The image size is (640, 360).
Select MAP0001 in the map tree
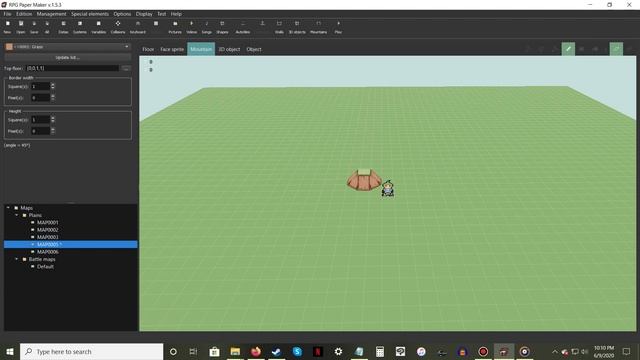[x=47, y=222]
